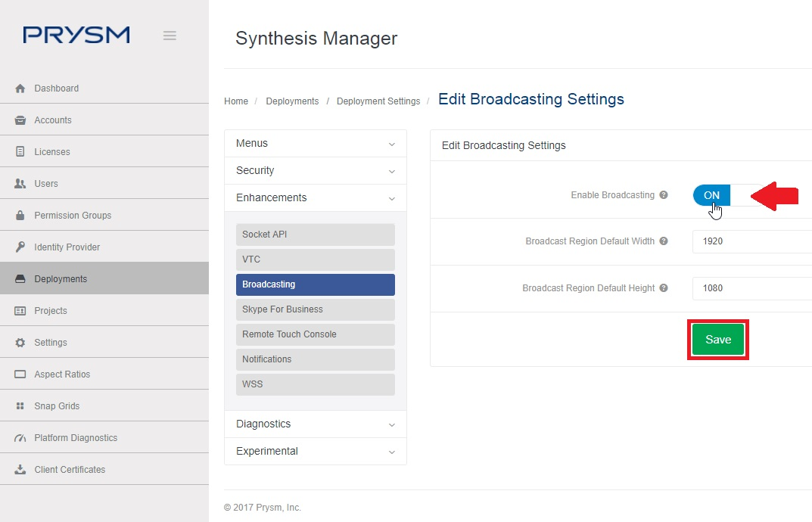Select Notifications settings item
Viewport: 812px width, 522px height.
(316, 359)
